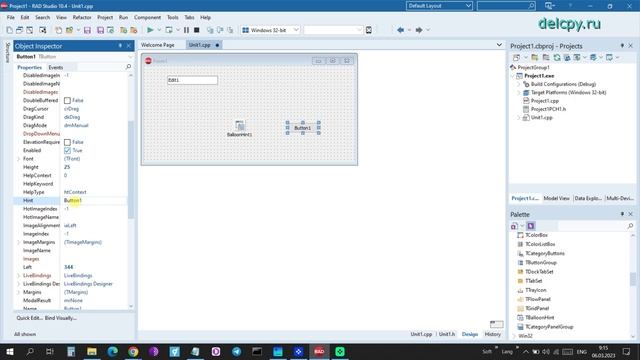Click the Back navigation arrow
This screenshot has width=640, height=360.
tap(400, 30)
